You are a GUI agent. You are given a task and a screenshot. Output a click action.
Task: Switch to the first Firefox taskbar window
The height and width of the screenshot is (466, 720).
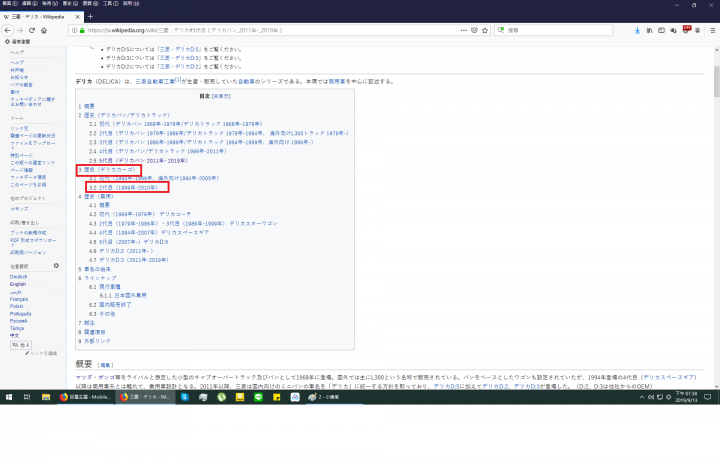85,397
